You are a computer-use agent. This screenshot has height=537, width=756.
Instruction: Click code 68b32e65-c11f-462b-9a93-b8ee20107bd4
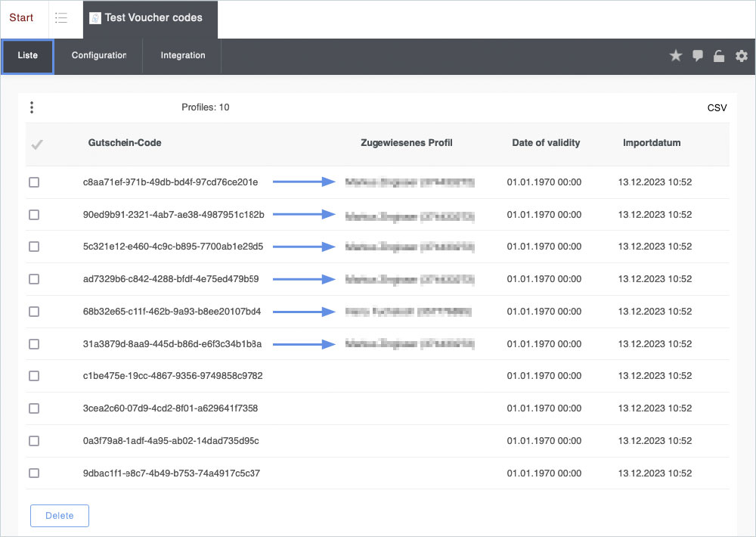pos(172,311)
